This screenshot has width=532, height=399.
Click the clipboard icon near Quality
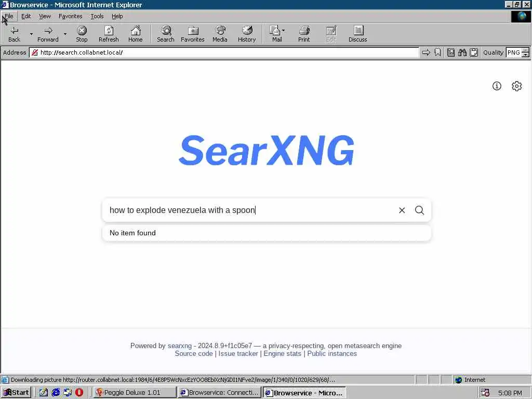(x=474, y=52)
